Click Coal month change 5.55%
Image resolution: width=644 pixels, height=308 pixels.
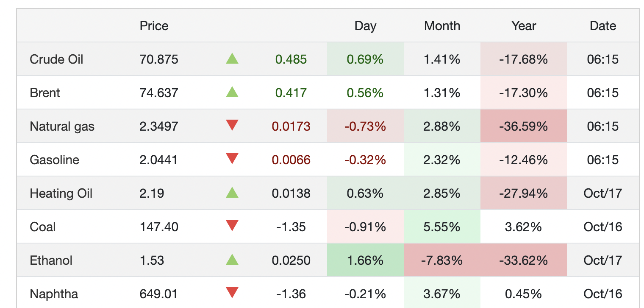click(x=442, y=227)
